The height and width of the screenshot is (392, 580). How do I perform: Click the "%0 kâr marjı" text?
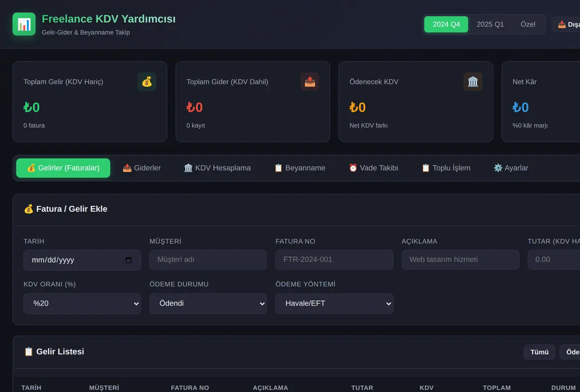(530, 125)
